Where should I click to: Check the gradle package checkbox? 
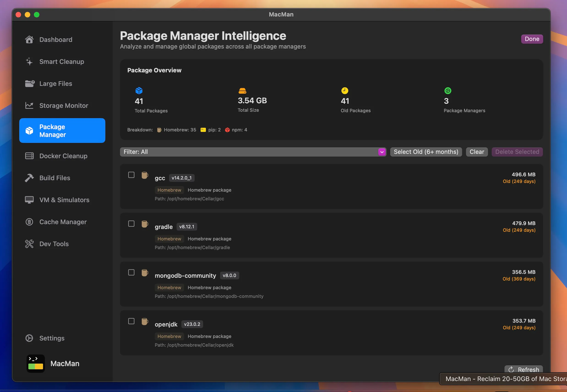[x=131, y=223]
